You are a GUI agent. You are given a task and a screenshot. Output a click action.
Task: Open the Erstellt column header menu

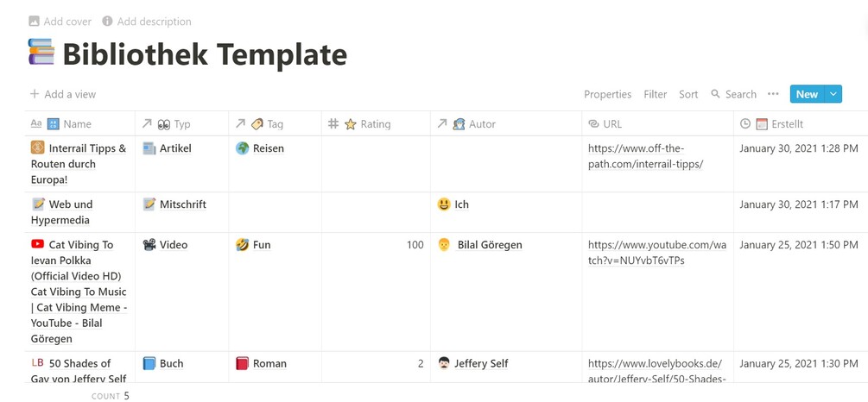point(787,124)
